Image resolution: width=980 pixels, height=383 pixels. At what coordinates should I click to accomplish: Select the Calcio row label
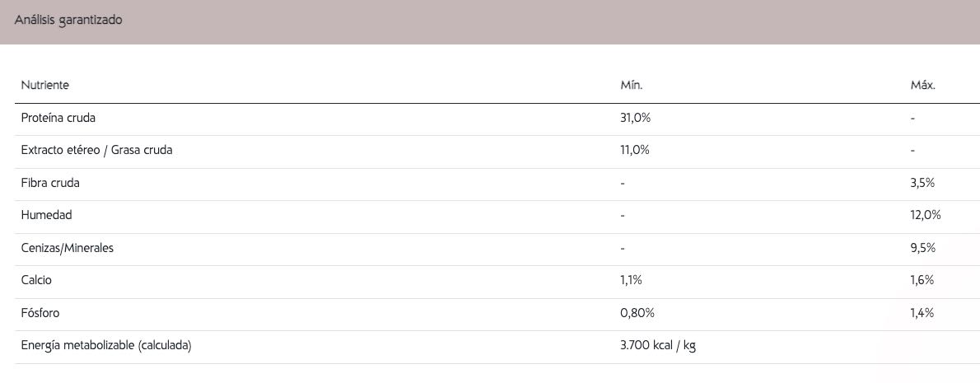pos(36,281)
